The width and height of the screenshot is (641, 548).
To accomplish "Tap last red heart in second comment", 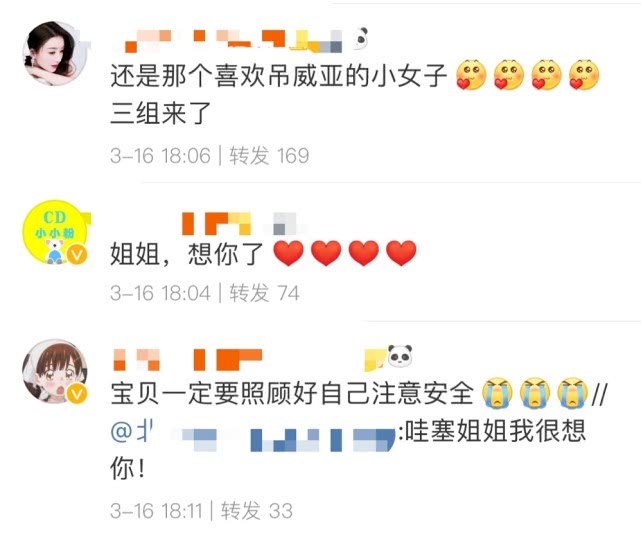I will click(x=401, y=253).
